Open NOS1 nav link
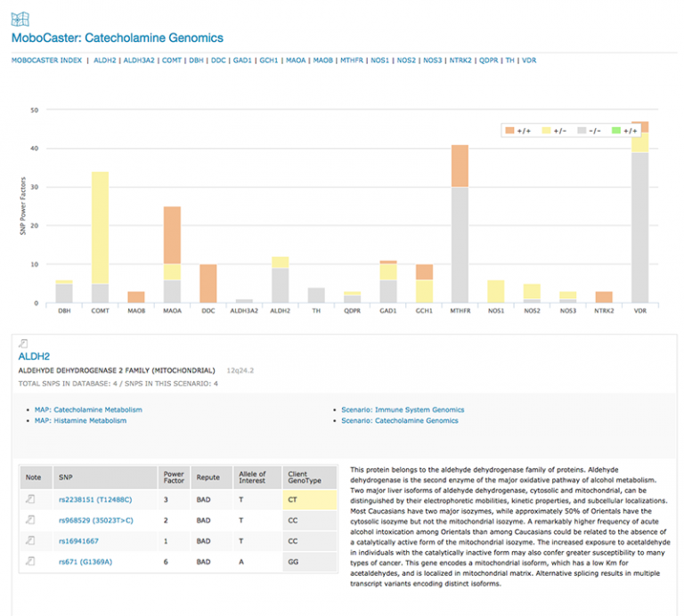 (380, 61)
